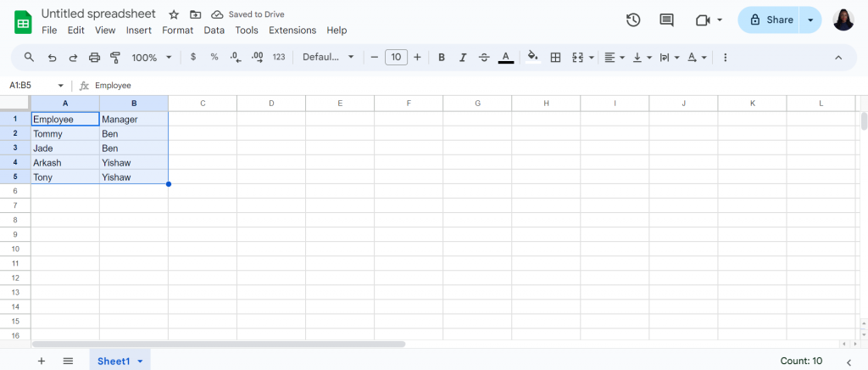Screen dimensions: 868x370
Task: Open the comments icon
Action: click(x=666, y=20)
